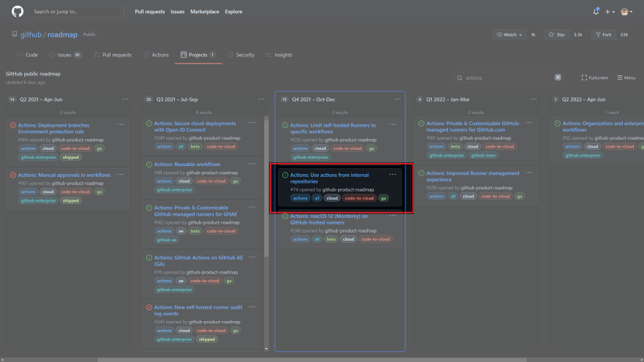This screenshot has height=362, width=644.
Task: Click the horizontal board scrollbar at bottom
Action: [312, 360]
